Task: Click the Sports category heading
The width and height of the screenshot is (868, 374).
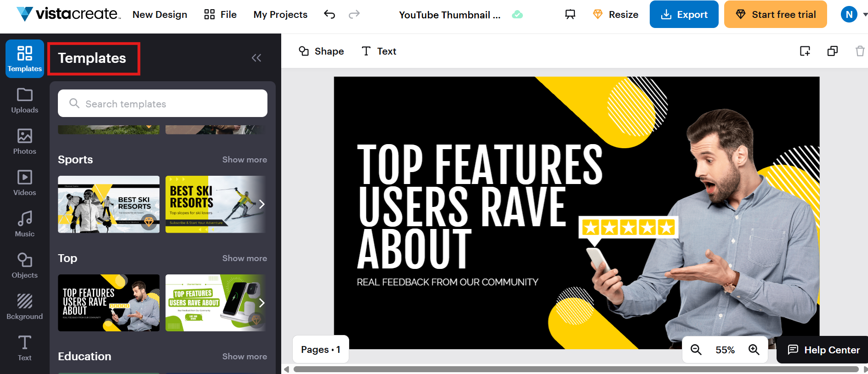Action: pyautogui.click(x=75, y=160)
